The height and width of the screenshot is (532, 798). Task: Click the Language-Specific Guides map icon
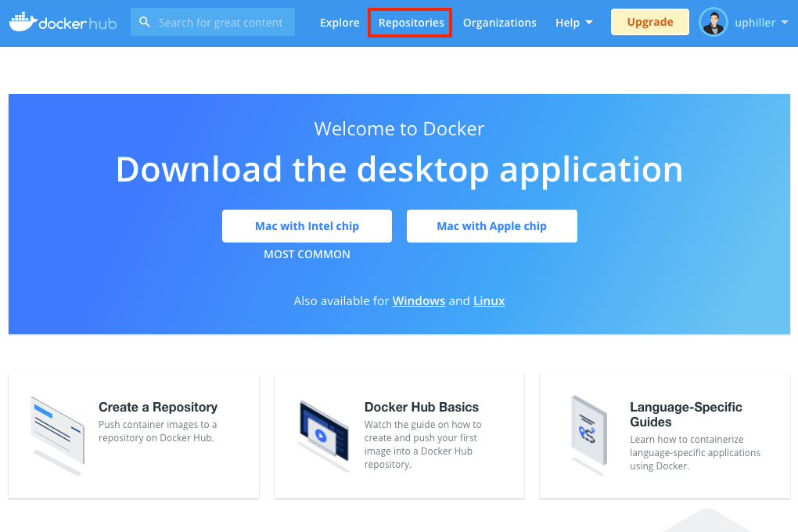[589, 435]
